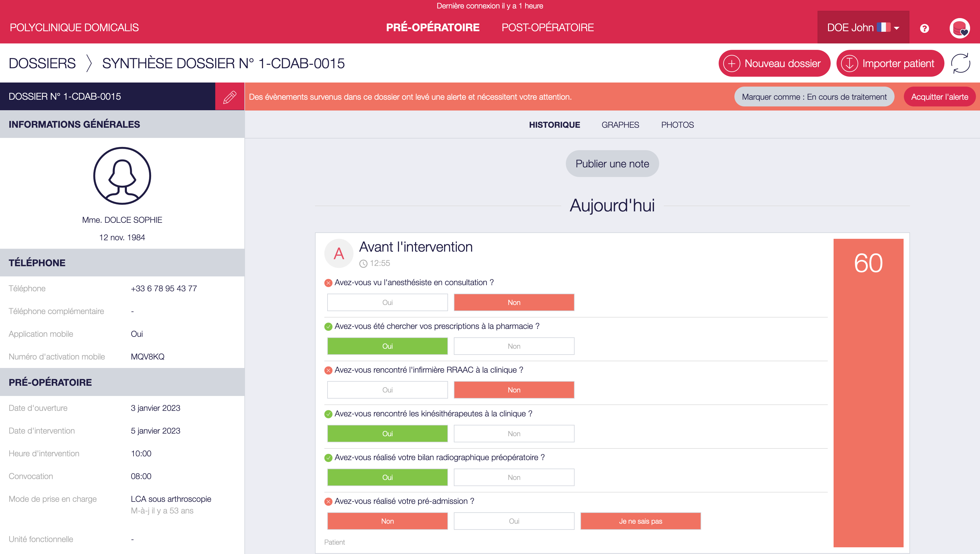This screenshot has height=554, width=980.
Task: Click the Publier une note button
Action: click(612, 164)
